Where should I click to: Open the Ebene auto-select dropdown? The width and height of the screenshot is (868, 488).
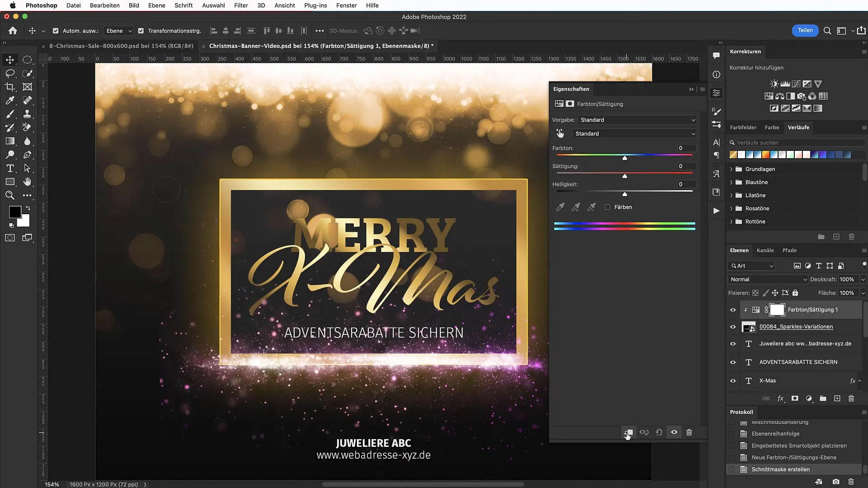[x=118, y=31]
